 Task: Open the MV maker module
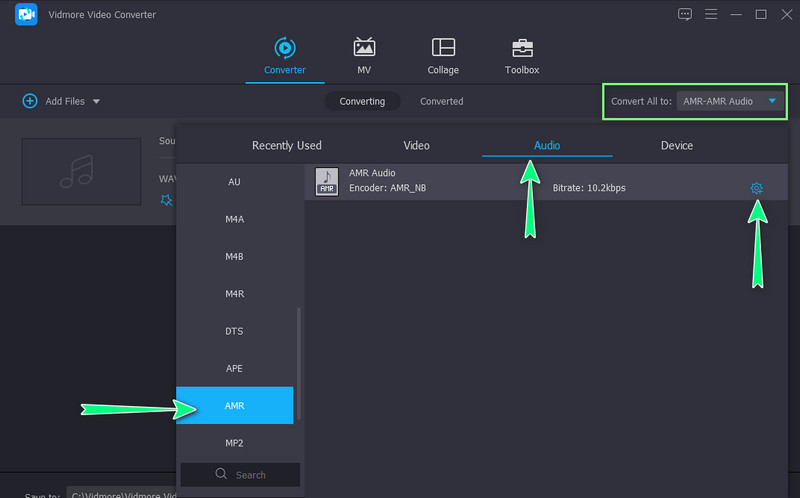coord(364,56)
